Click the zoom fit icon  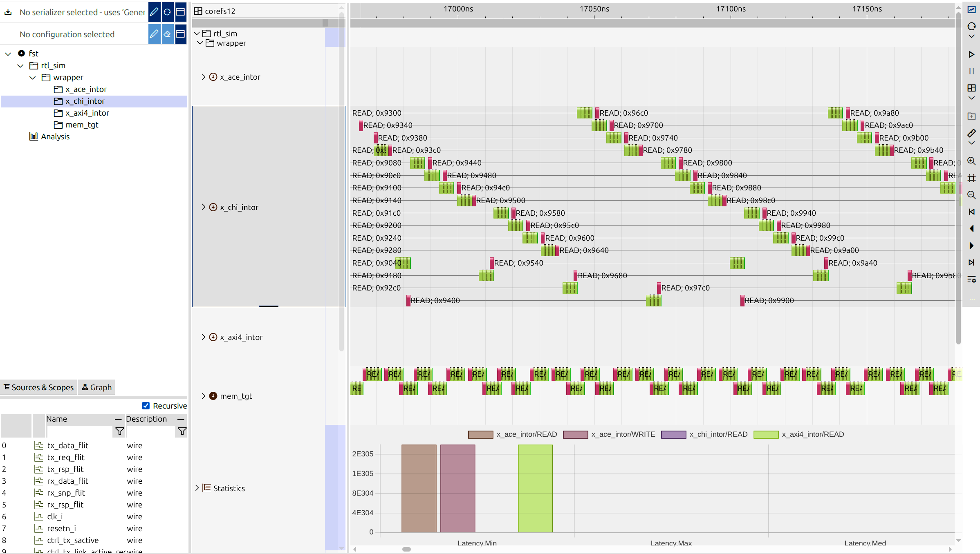[x=971, y=178]
